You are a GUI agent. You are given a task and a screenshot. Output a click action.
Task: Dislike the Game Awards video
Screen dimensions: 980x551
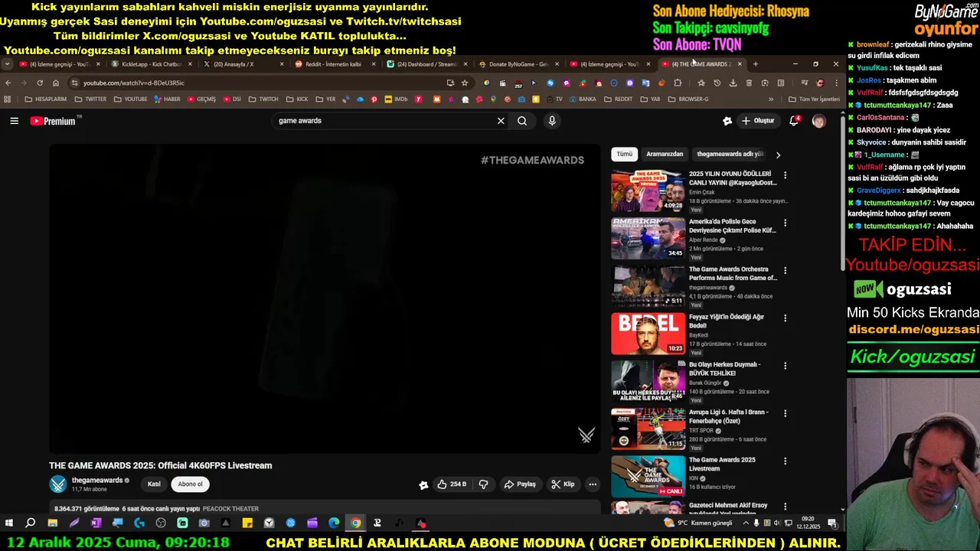pos(483,484)
